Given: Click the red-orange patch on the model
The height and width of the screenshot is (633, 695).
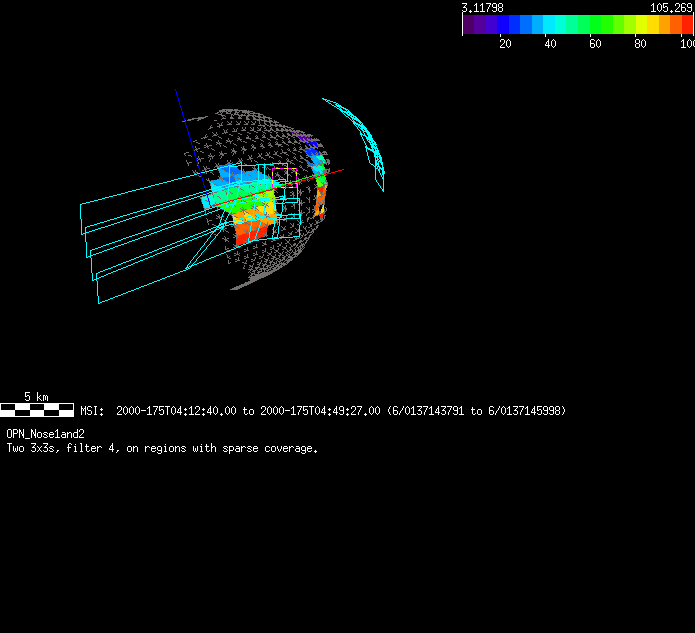Looking at the screenshot, I should coord(253,230).
